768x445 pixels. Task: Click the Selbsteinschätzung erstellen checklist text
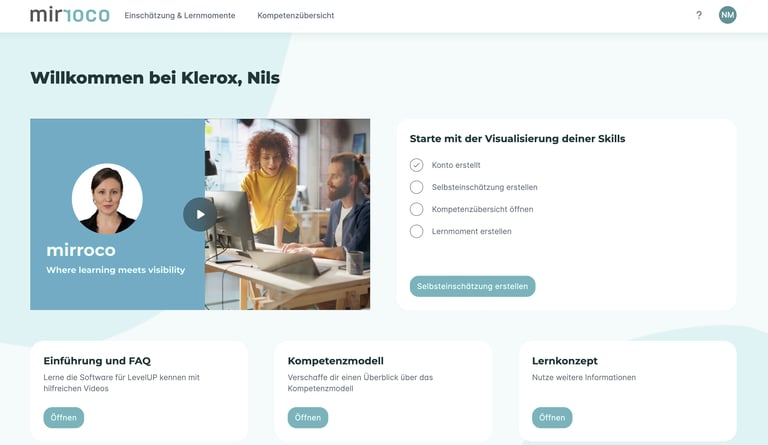tap(484, 187)
